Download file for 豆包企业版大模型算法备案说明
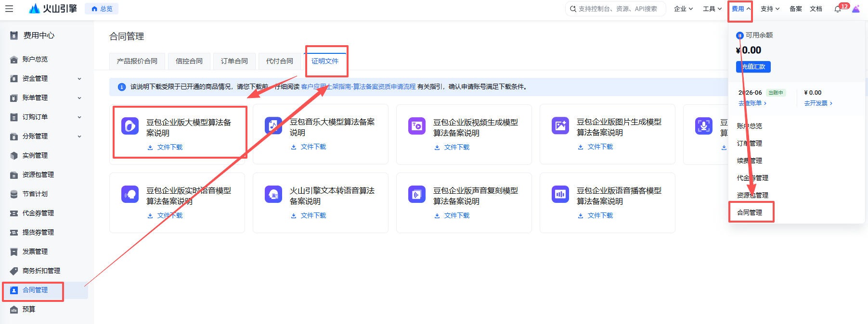Viewport: 868px width, 324px height. (165, 147)
